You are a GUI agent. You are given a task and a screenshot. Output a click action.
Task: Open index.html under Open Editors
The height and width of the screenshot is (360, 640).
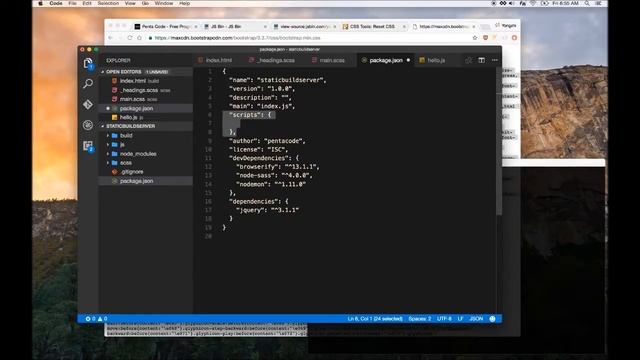146,81
